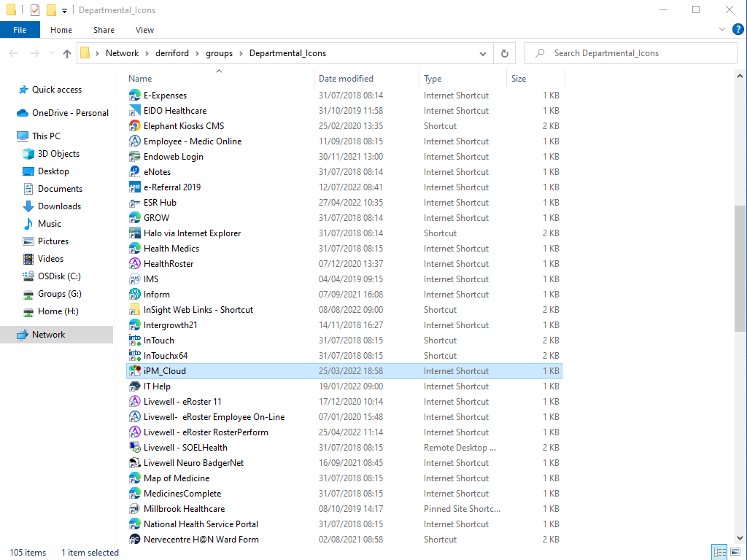Click the IT Help icon
The height and width of the screenshot is (560, 747).
point(135,386)
